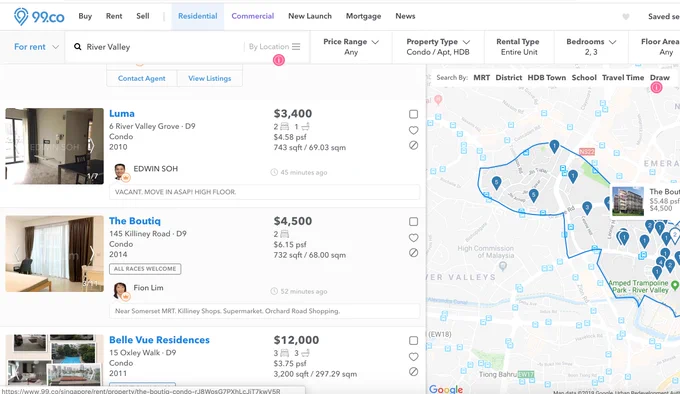Viewport: 680px width, 394px height.
Task: Tick the Luma compare checkbox
Action: point(414,114)
